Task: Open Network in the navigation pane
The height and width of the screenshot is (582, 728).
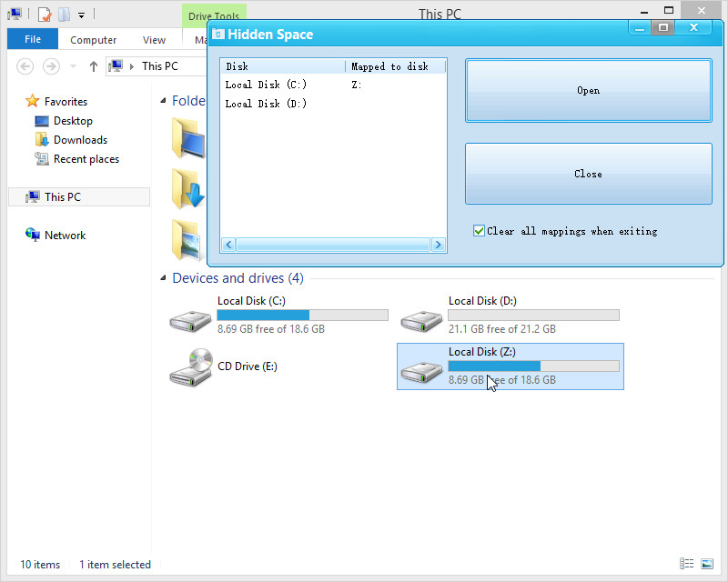Action: tap(64, 235)
